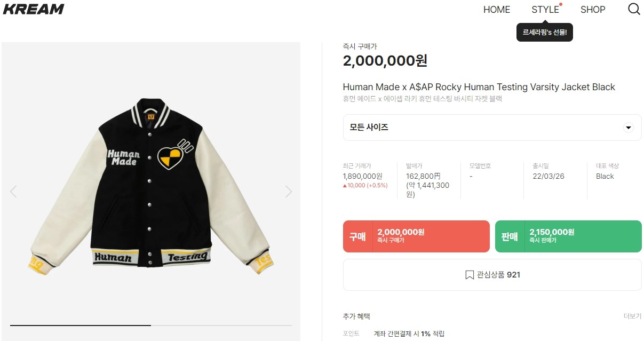Add to 관심상품 921 wishlist
This screenshot has width=644, height=341.
coord(492,275)
